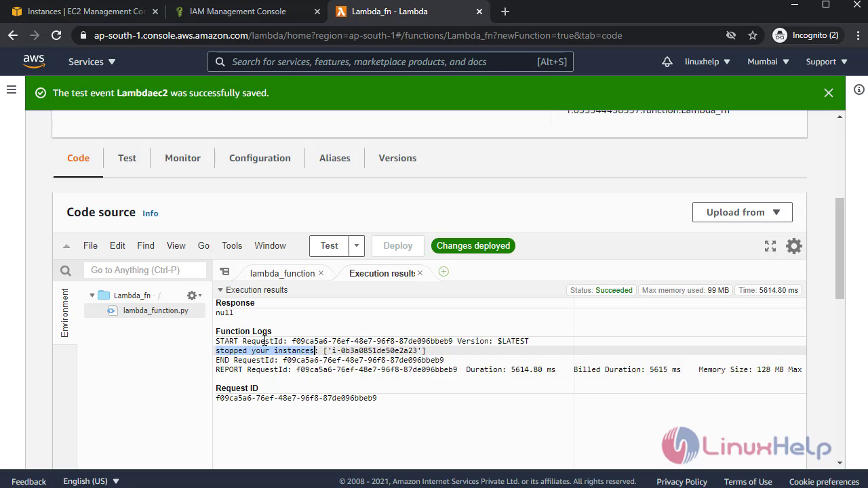Open the Versions tab

[x=397, y=158]
